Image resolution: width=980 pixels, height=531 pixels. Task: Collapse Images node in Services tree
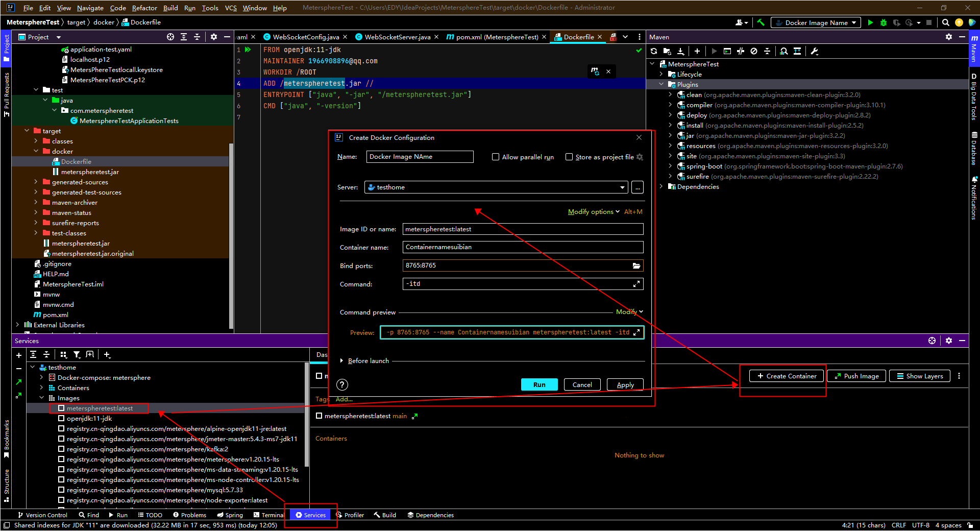point(41,398)
